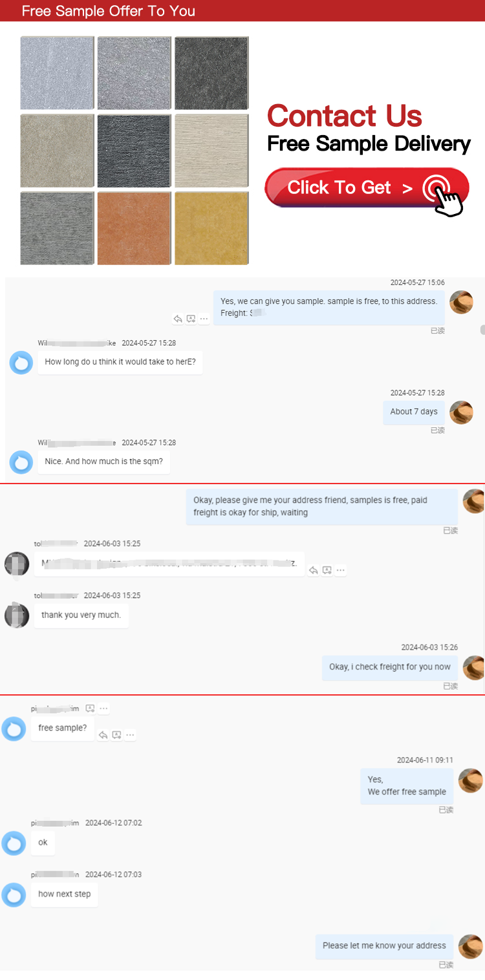Click the translate icon beside the 'free sample?' bubble
The height and width of the screenshot is (980, 485).
117,735
